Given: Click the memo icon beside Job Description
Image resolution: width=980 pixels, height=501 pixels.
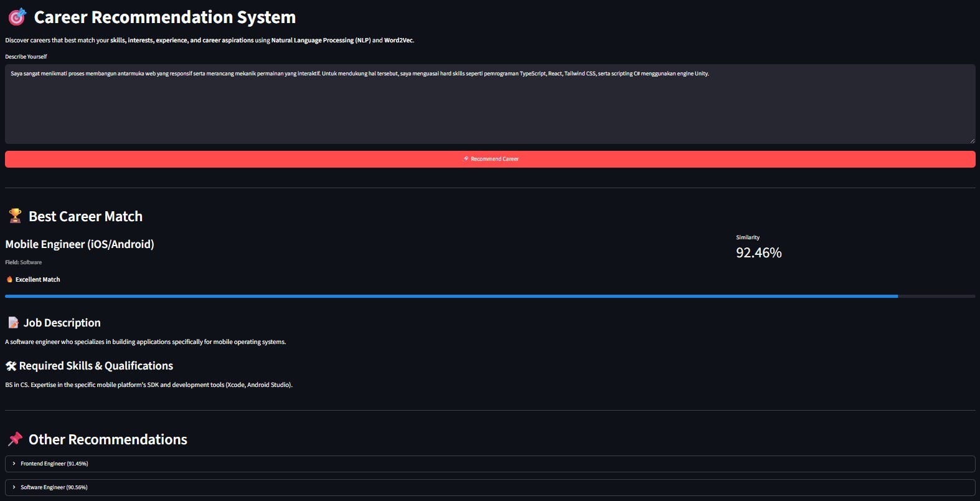Looking at the screenshot, I should click(13, 323).
